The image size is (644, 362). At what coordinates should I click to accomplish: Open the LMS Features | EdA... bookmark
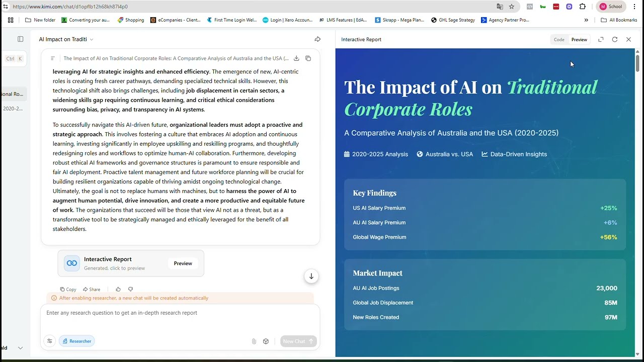[344, 20]
